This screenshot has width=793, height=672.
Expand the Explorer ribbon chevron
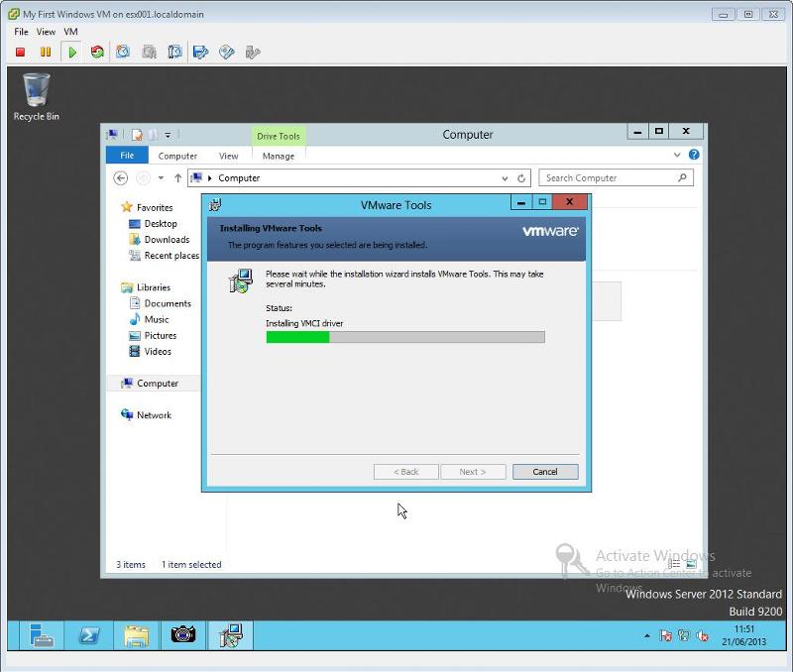click(677, 155)
